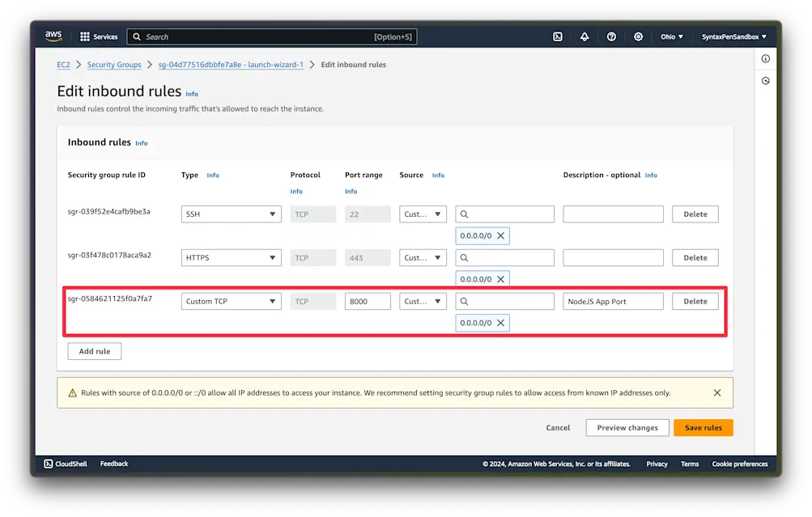This screenshot has height=517, width=812.
Task: Remove the 0.0.0.0/0 source tag from SSH rule
Action: pyautogui.click(x=503, y=235)
